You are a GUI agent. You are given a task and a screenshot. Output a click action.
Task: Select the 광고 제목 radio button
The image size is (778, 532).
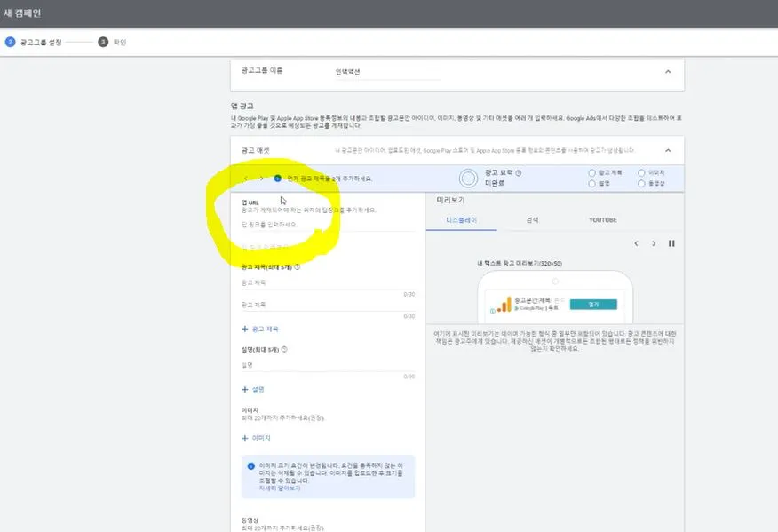pyautogui.click(x=591, y=172)
